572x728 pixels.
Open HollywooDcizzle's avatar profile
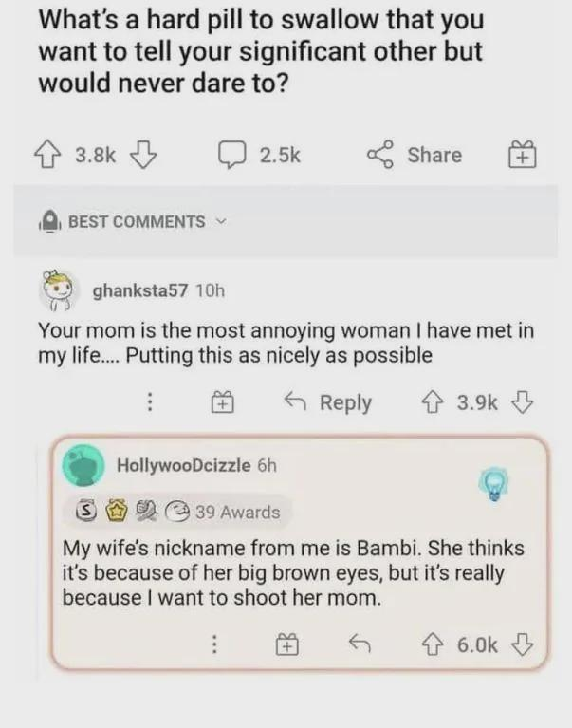83,465
